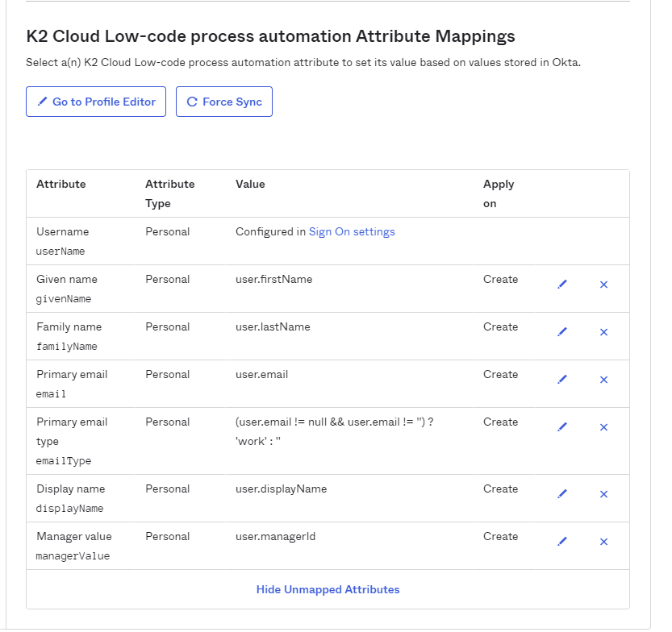
Task: Delete the Display name mapping
Action: [603, 494]
